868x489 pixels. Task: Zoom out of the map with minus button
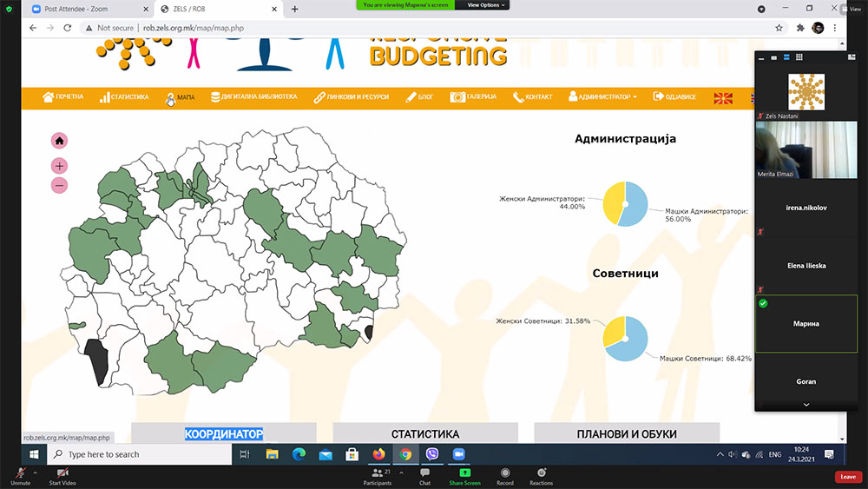(x=59, y=185)
